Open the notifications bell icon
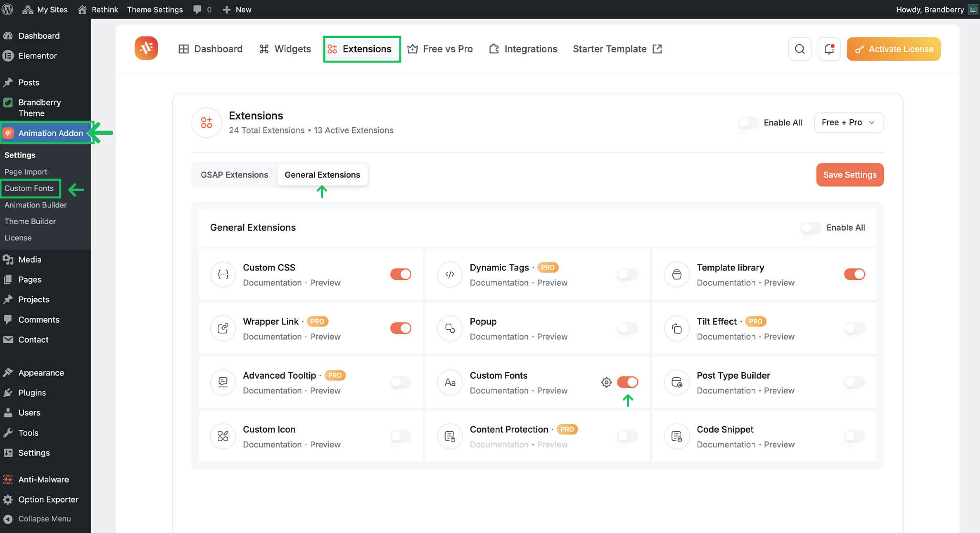This screenshot has width=980, height=533. [x=829, y=49]
